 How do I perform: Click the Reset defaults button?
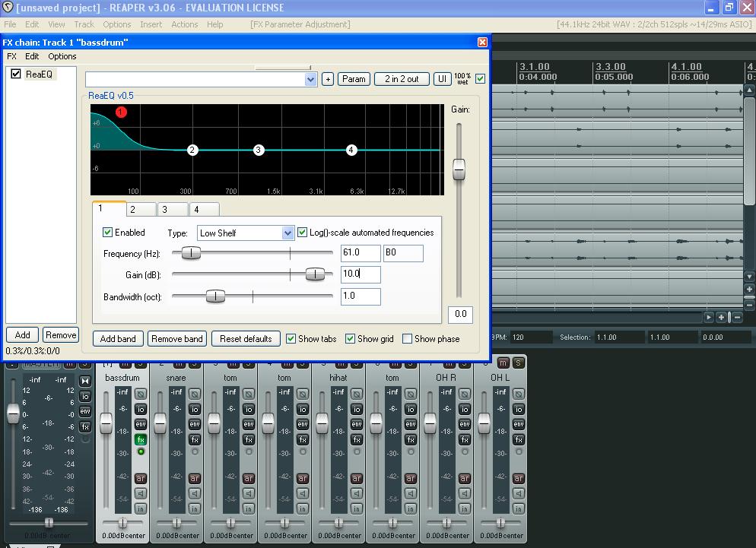coord(246,339)
